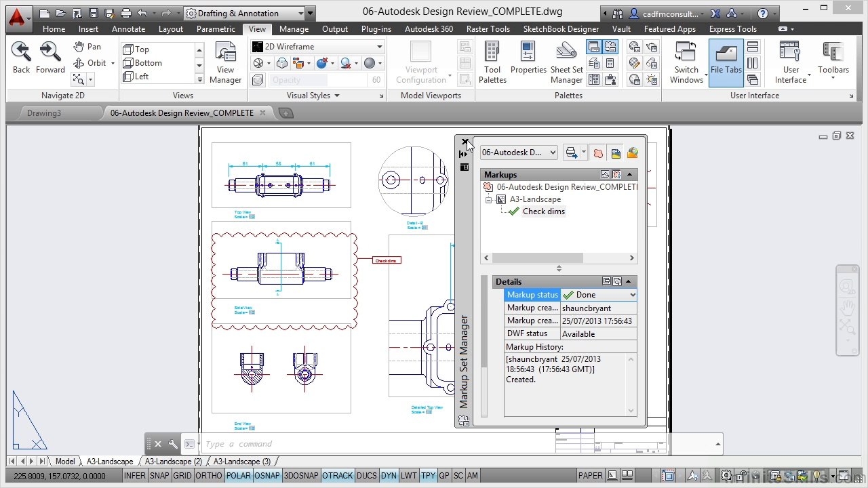
Task: Open Tool Palettes
Action: coord(492,62)
